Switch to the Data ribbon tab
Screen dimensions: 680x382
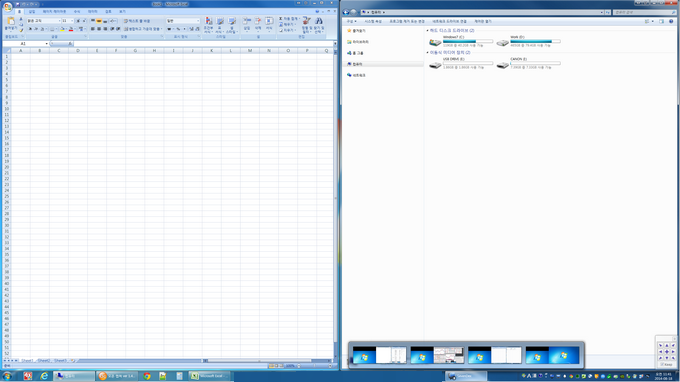93,12
